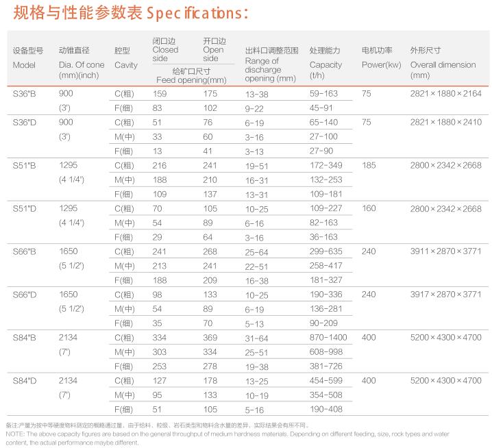Screen dimensions: 492x448
Task: Select the 870-1400 capacity value
Action: click(328, 337)
